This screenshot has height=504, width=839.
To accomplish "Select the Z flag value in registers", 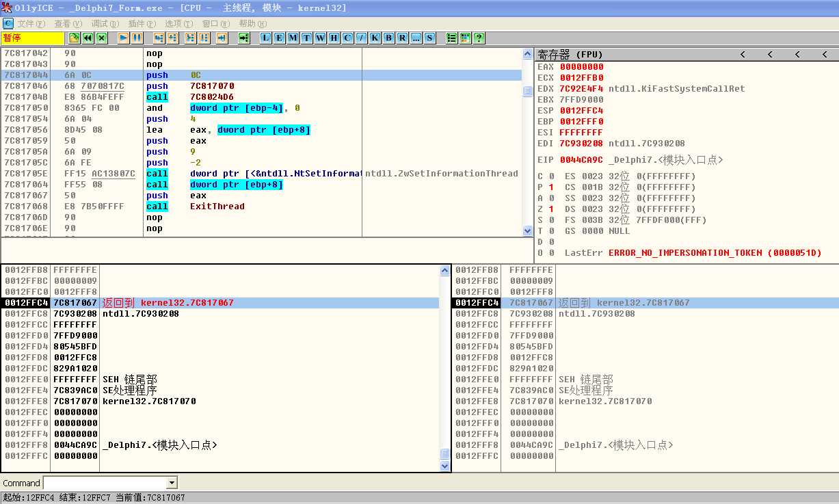I will (x=551, y=209).
